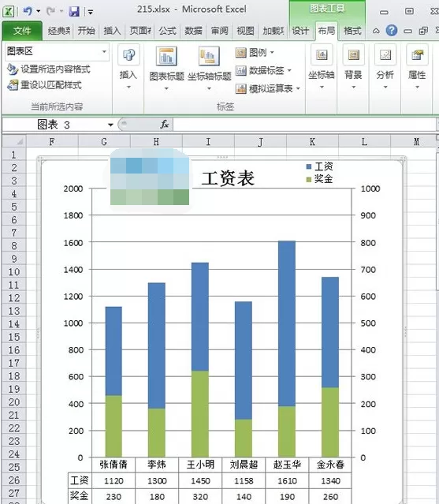This screenshot has width=439, height=504.
Task: Click the data table value 1158
Action: pyautogui.click(x=244, y=481)
